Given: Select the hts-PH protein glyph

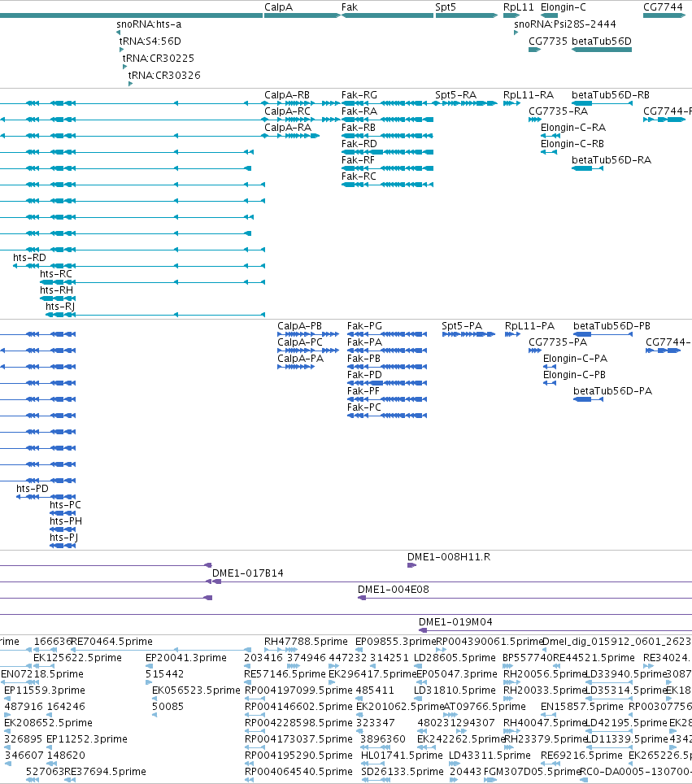Looking at the screenshot, I should pos(63,529).
